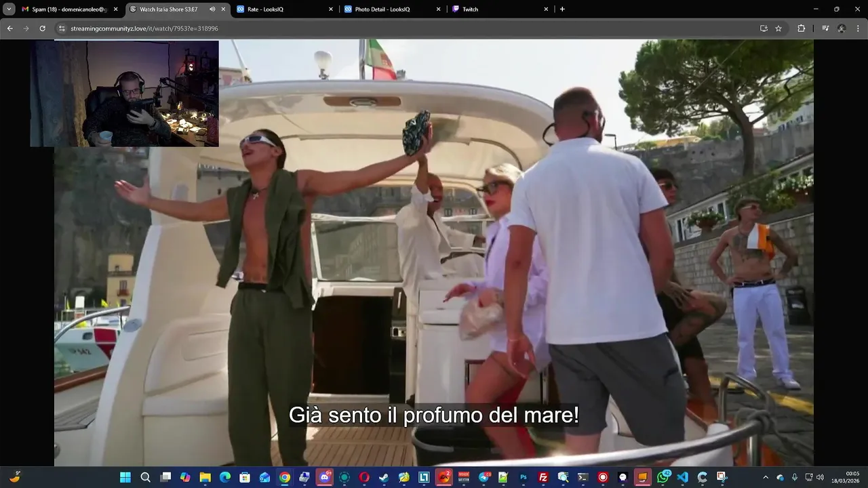Image resolution: width=868 pixels, height=488 pixels.
Task: Open the media controls icon in toolbar
Action: (x=825, y=28)
